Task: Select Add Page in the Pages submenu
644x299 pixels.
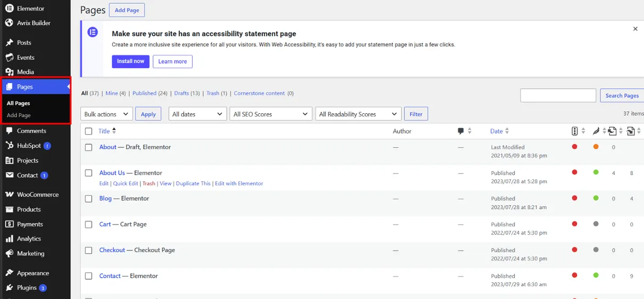Action: click(19, 115)
